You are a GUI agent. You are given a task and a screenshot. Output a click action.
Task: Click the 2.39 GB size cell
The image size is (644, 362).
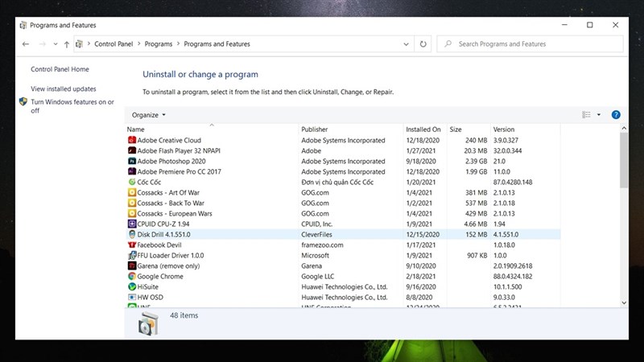pos(476,162)
